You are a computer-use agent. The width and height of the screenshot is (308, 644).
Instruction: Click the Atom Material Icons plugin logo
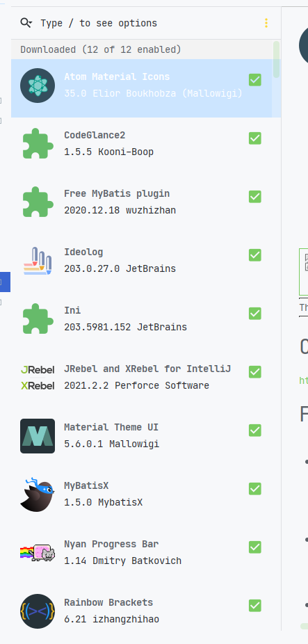pos(38,86)
